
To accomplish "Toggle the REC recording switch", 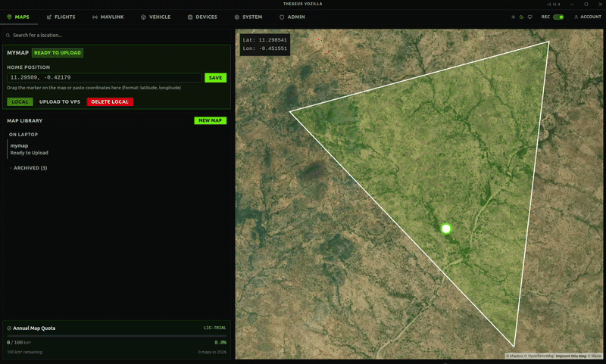I will [x=558, y=17].
